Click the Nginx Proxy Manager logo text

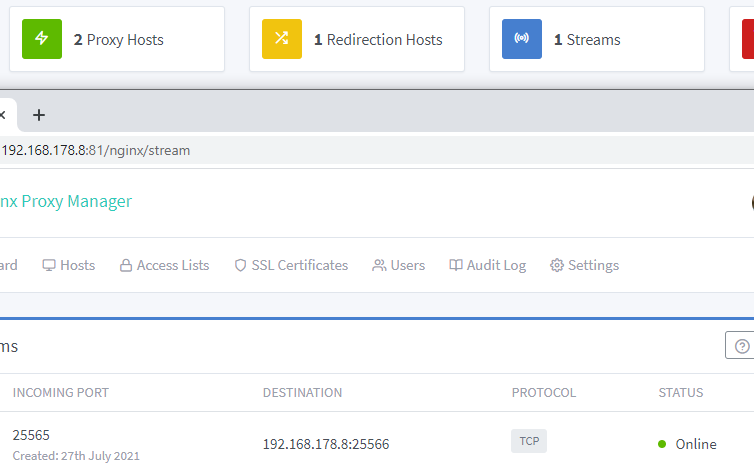(x=66, y=201)
